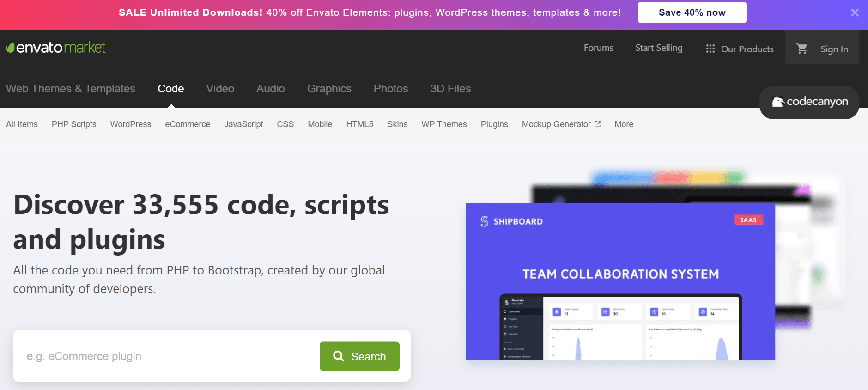Browse All Items
The height and width of the screenshot is (390, 868).
[22, 124]
